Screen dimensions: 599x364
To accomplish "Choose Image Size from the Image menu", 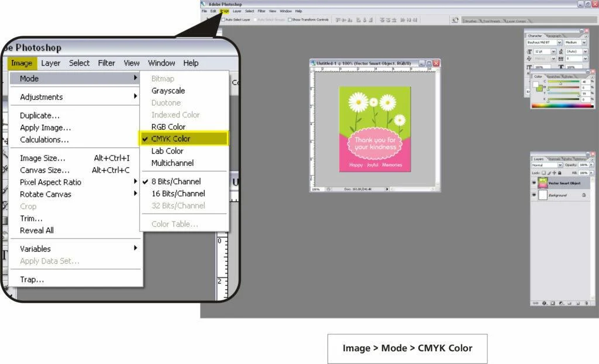I will tap(43, 158).
